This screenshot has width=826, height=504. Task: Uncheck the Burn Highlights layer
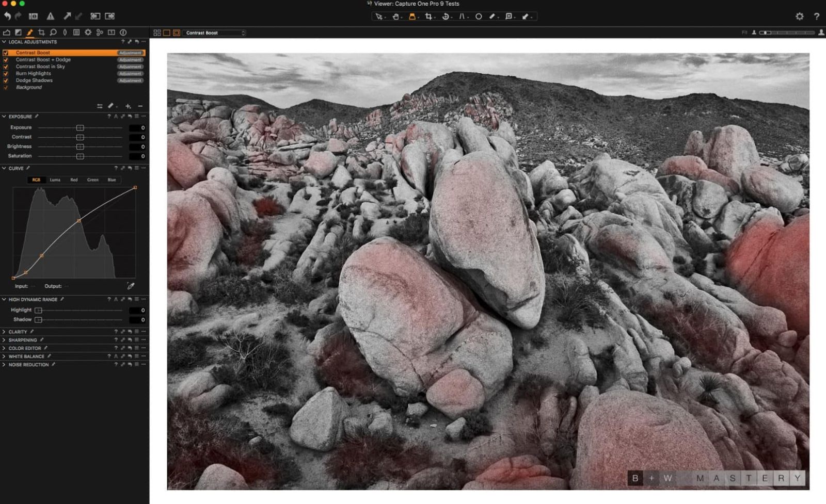(6, 74)
